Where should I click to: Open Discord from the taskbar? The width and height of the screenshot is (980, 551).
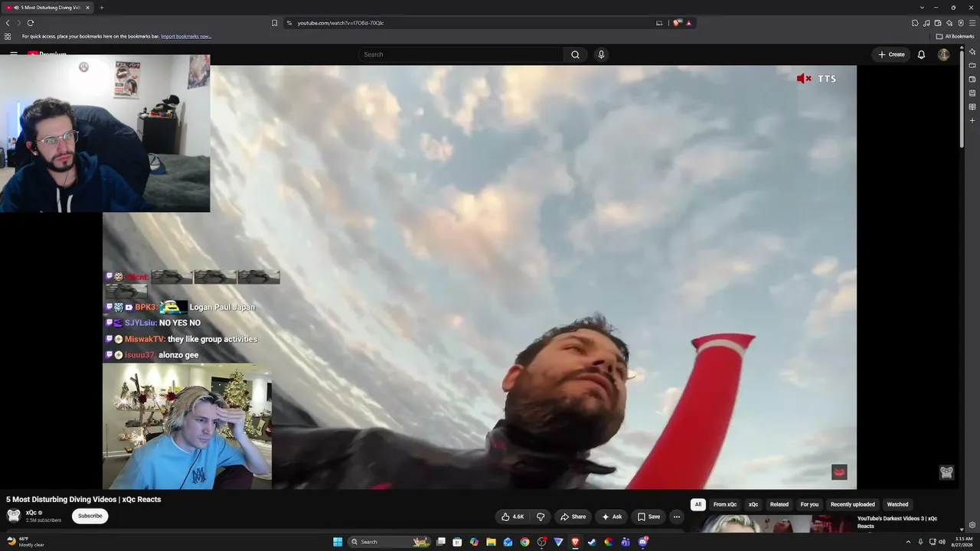(x=643, y=542)
